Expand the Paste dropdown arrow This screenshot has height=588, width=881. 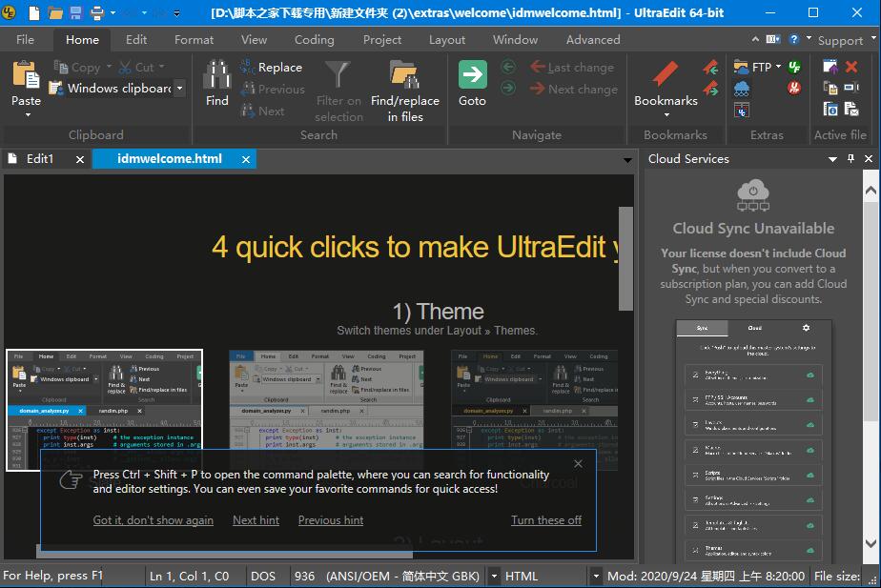click(28, 115)
